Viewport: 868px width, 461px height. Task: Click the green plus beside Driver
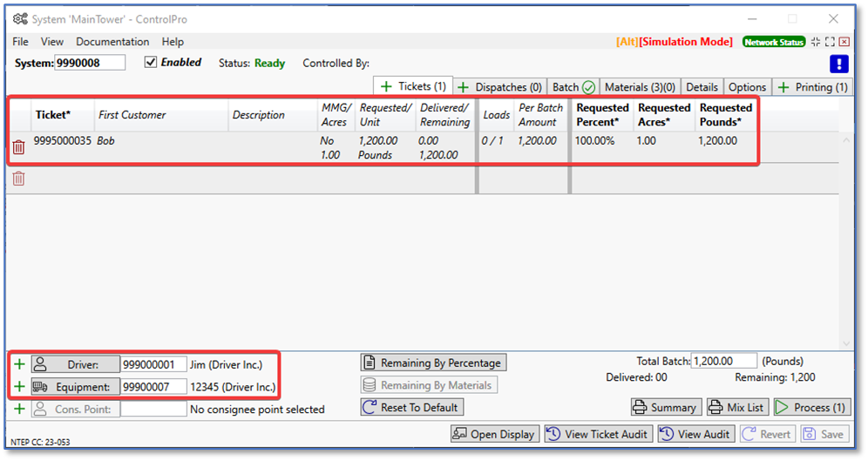19,364
